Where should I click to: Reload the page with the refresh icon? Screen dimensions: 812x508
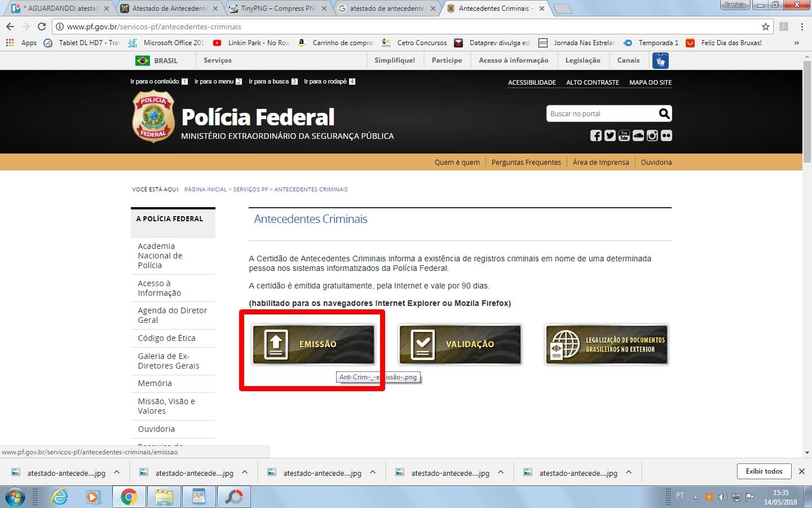(41, 27)
